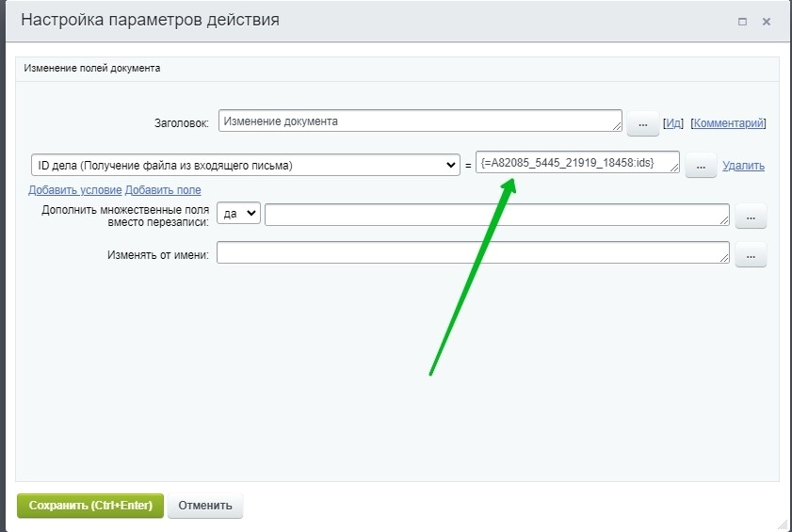The image size is (792, 532).
Task: Open value picker for Дополнить множественные поля
Action: (751, 217)
